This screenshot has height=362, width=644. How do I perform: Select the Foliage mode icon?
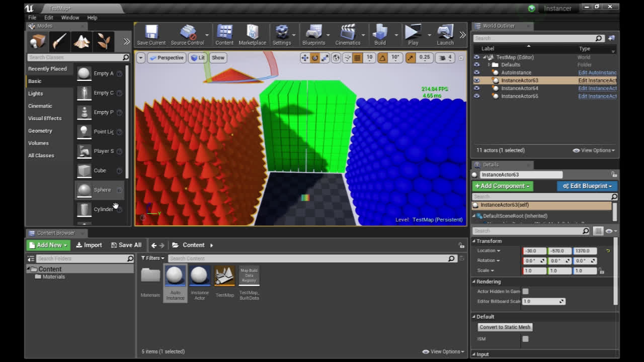[104, 41]
